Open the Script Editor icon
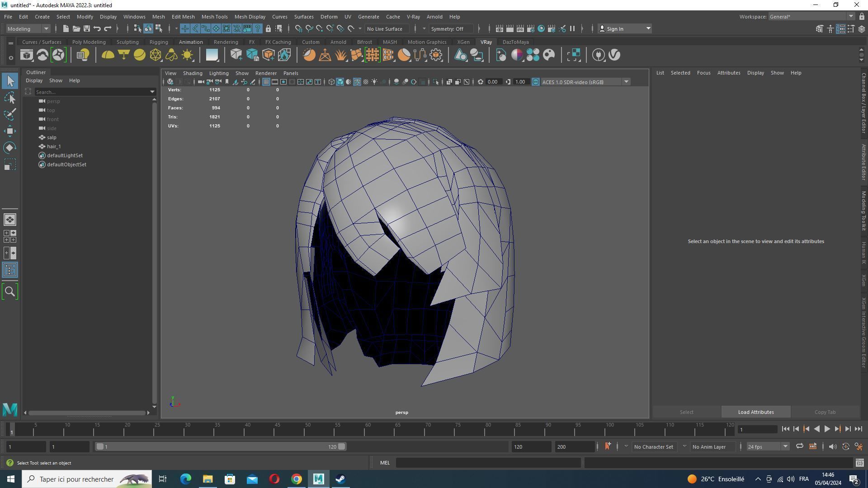 pyautogui.click(x=859, y=463)
